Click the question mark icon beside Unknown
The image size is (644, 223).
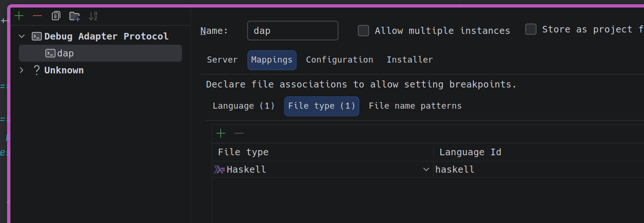(36, 70)
